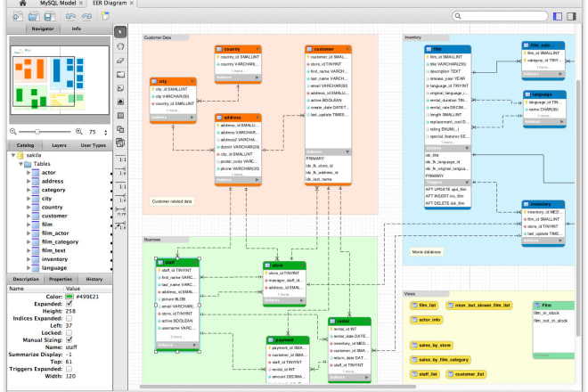Click the zoom out magnifier icon
588x392 pixels.
13,132
